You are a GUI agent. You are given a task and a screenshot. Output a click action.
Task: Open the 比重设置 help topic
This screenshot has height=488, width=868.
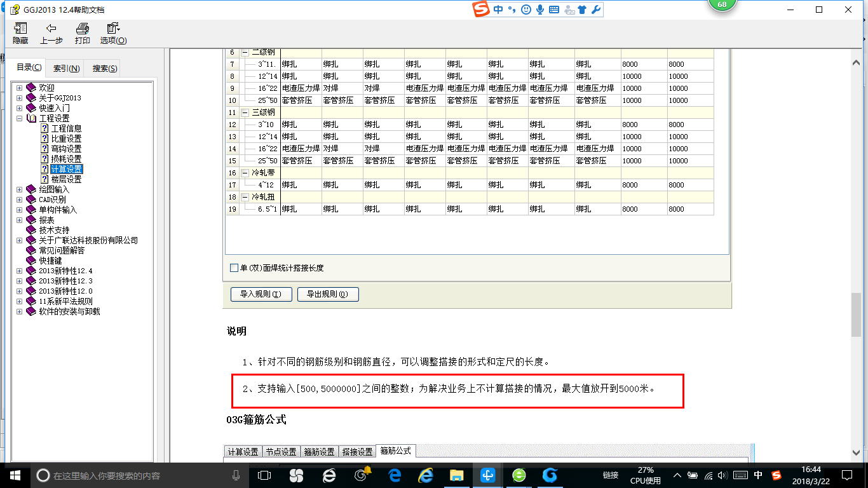pos(66,139)
